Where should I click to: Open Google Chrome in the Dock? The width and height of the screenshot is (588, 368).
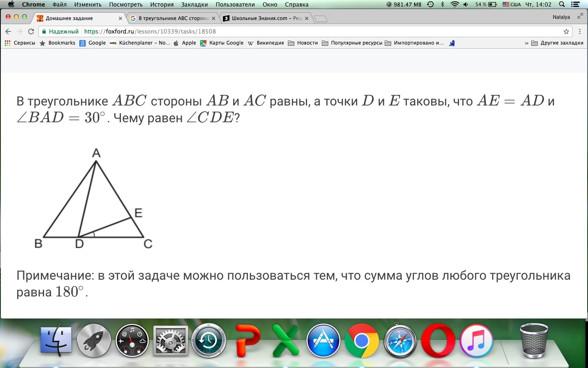[x=362, y=340]
